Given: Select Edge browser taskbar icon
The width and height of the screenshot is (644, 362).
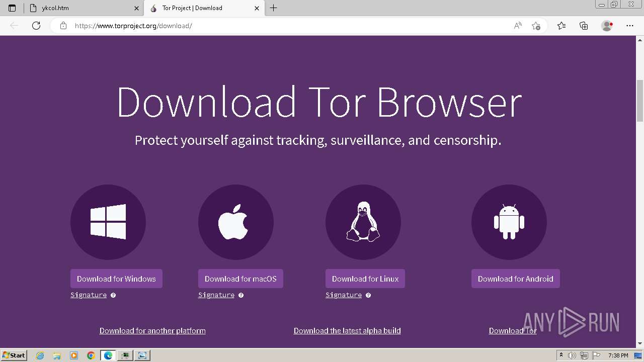Looking at the screenshot, I should point(108,355).
